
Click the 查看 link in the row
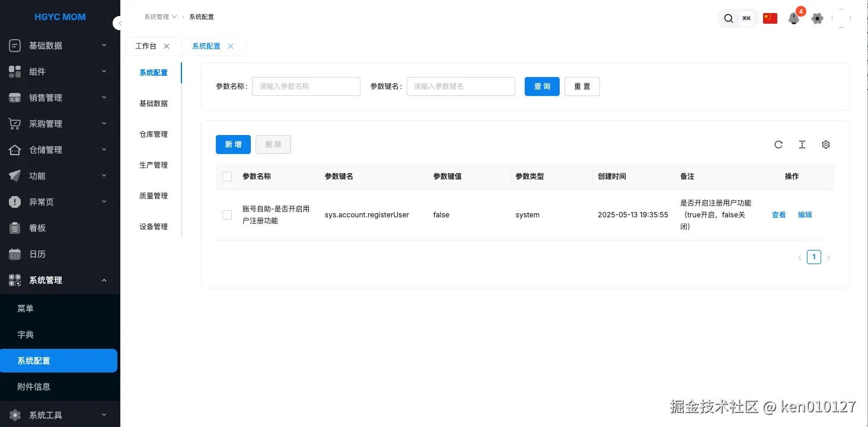pyautogui.click(x=778, y=215)
